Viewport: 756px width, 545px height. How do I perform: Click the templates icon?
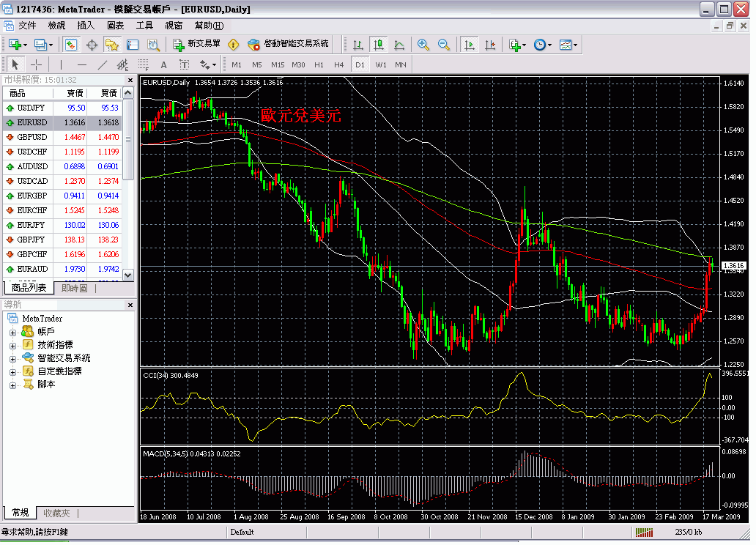coord(565,45)
